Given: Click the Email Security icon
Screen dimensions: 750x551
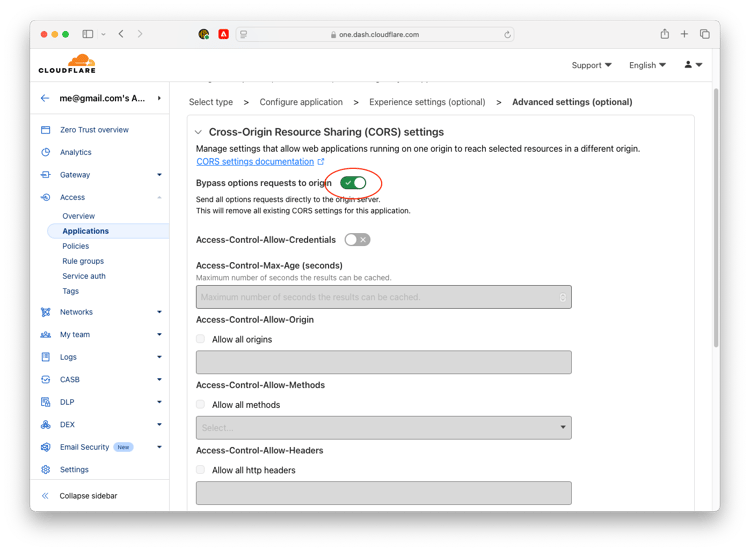Looking at the screenshot, I should pyautogui.click(x=45, y=447).
